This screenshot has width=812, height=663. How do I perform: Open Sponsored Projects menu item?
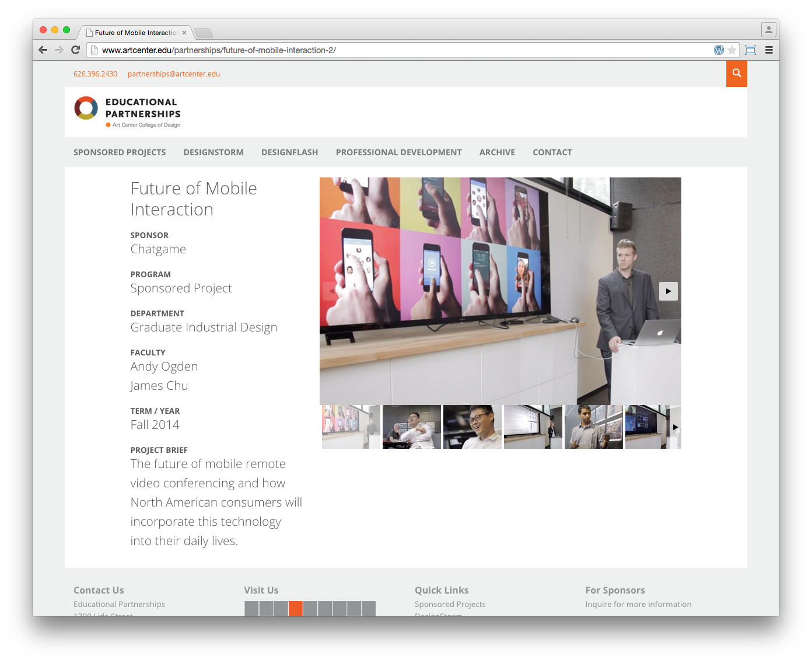(120, 152)
